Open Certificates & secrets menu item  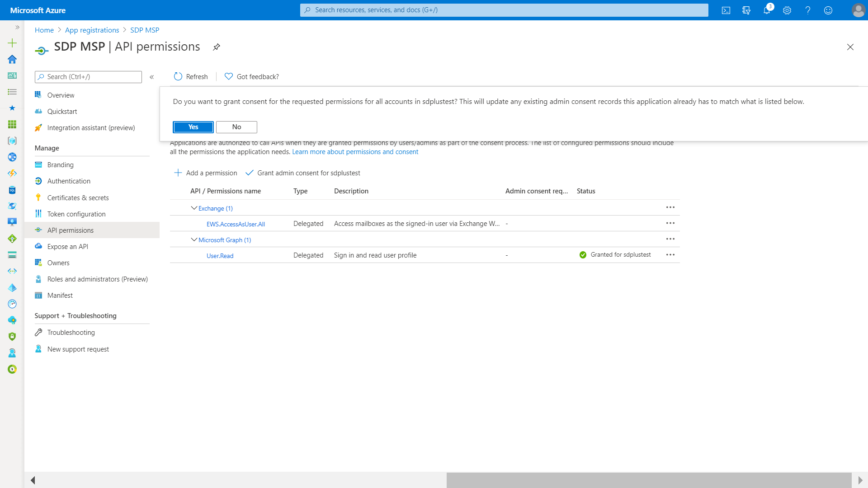click(78, 198)
